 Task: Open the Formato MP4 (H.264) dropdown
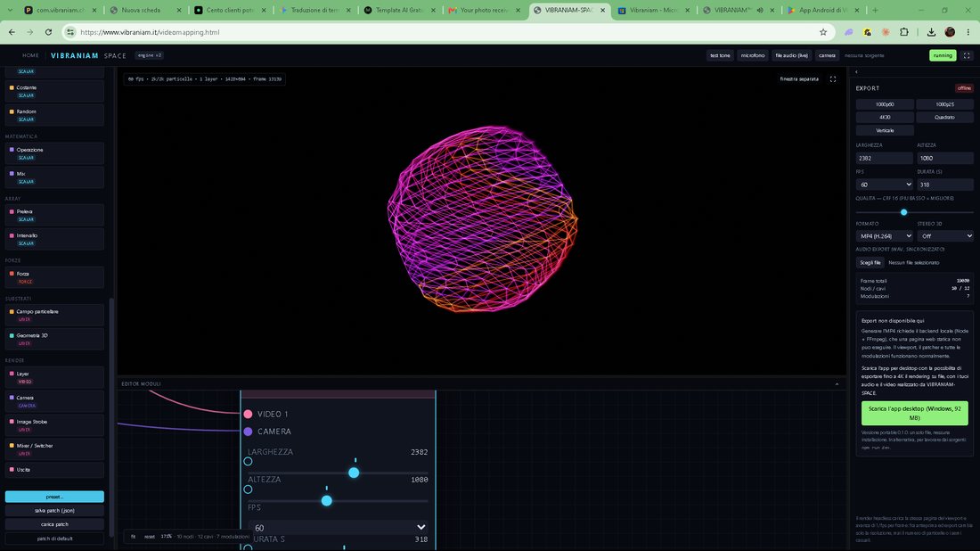point(885,235)
